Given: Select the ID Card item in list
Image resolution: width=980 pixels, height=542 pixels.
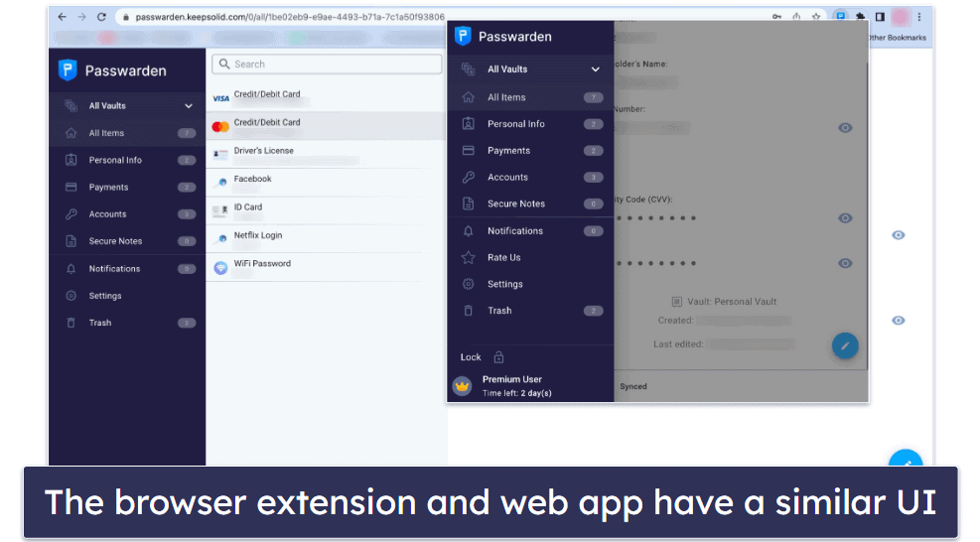Looking at the screenshot, I should (x=327, y=210).
